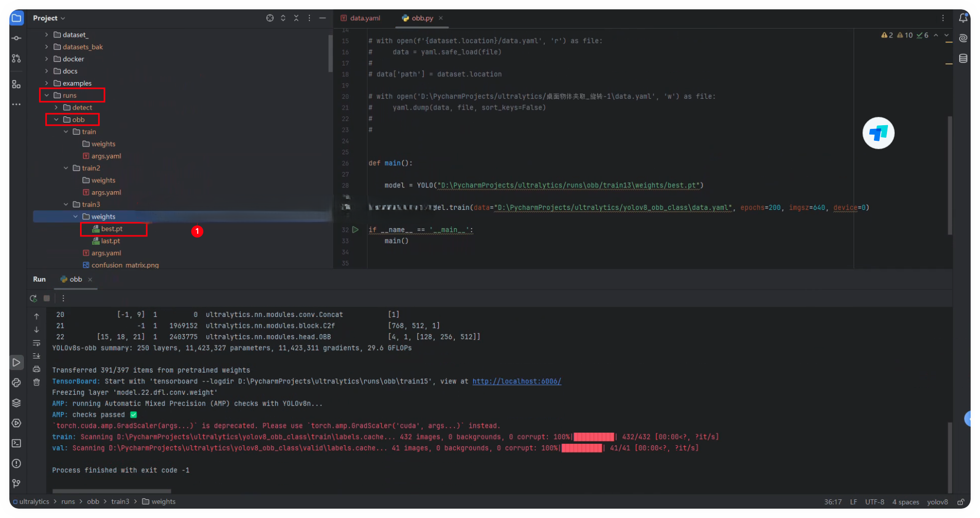This screenshot has height=518, width=980.
Task: Click the run gutter arrow at main
Action: 356,230
